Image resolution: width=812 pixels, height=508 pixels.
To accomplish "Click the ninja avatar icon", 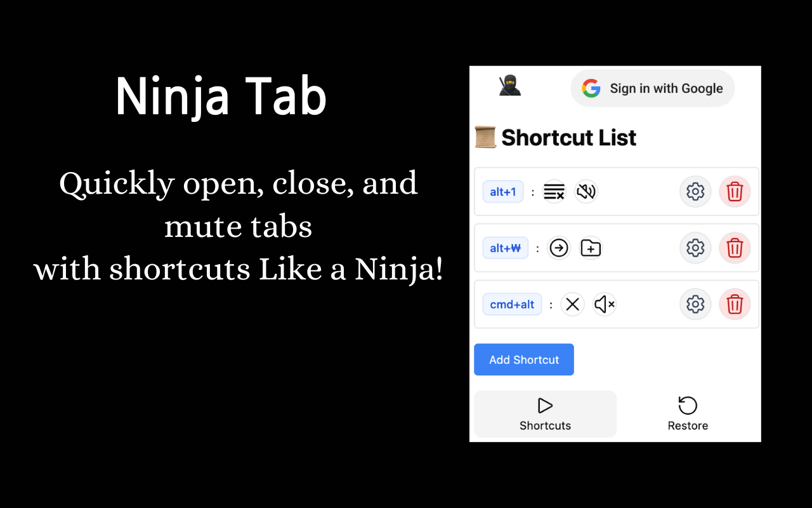I will (x=510, y=86).
